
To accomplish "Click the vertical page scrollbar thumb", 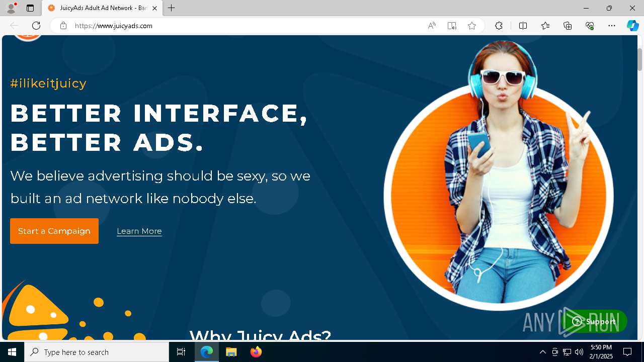I will pos(640,59).
